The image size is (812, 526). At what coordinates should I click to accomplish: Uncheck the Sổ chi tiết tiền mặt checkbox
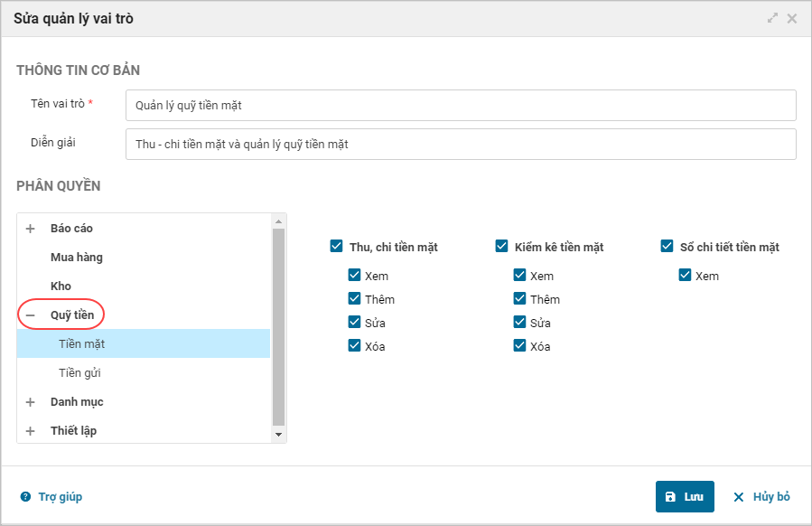click(667, 246)
